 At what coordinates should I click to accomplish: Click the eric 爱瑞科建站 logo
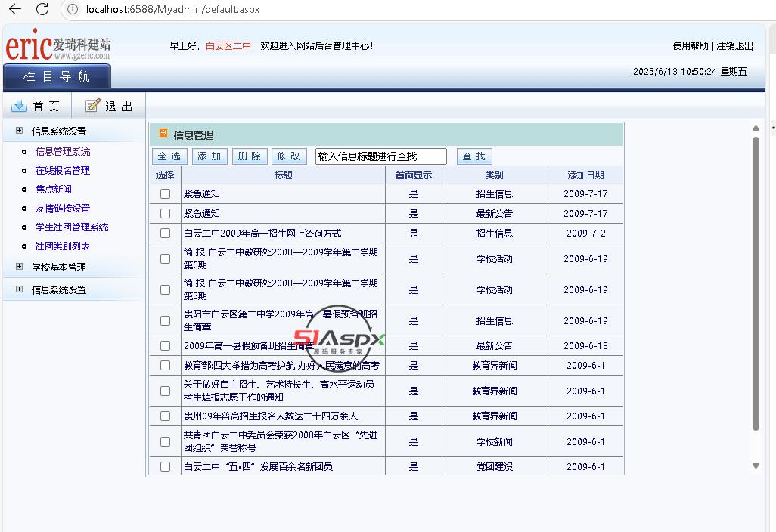57,46
